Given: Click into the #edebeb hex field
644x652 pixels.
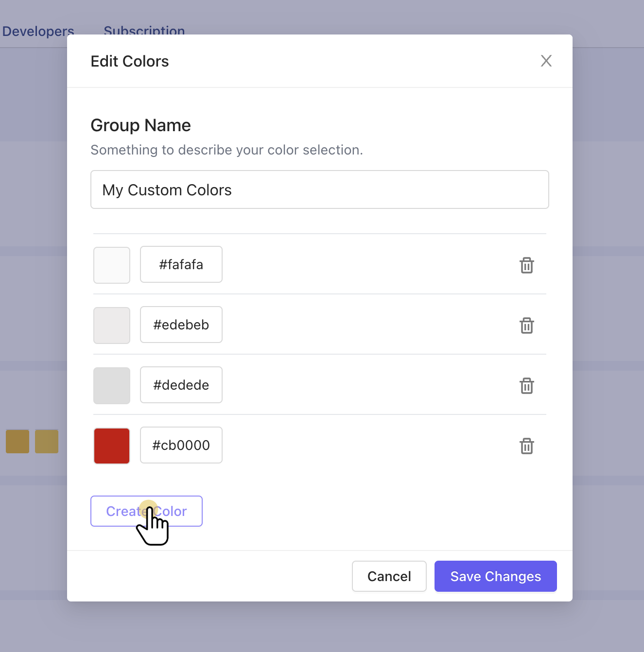Looking at the screenshot, I should pos(181,325).
